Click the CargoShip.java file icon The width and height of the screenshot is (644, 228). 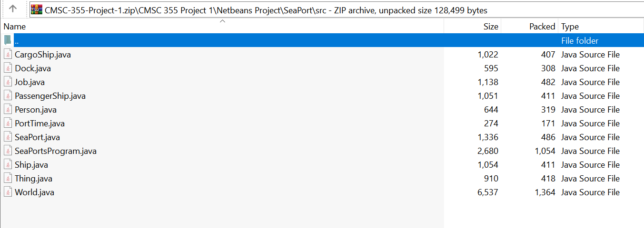coord(8,54)
